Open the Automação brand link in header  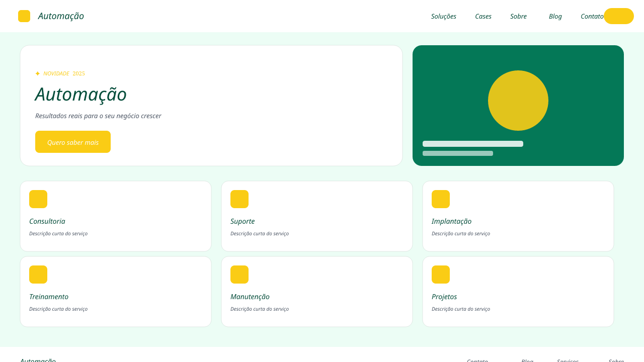pos(61,16)
